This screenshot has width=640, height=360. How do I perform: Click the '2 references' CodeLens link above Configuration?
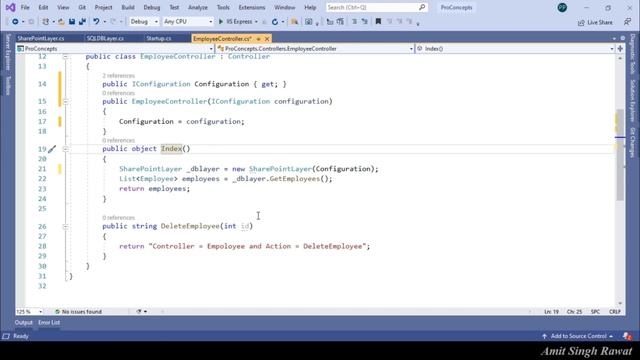point(118,76)
